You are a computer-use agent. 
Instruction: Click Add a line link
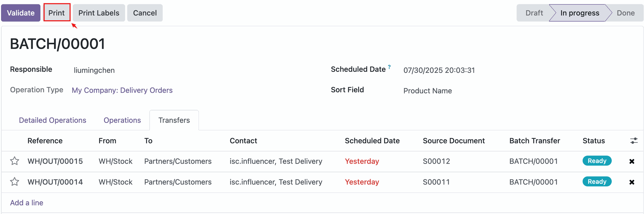coord(26,203)
